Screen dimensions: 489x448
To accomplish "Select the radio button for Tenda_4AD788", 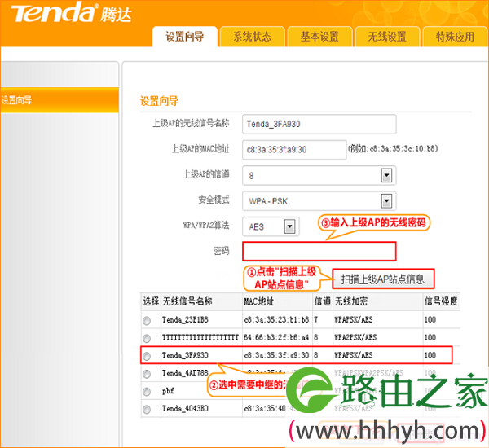I will click(147, 374).
